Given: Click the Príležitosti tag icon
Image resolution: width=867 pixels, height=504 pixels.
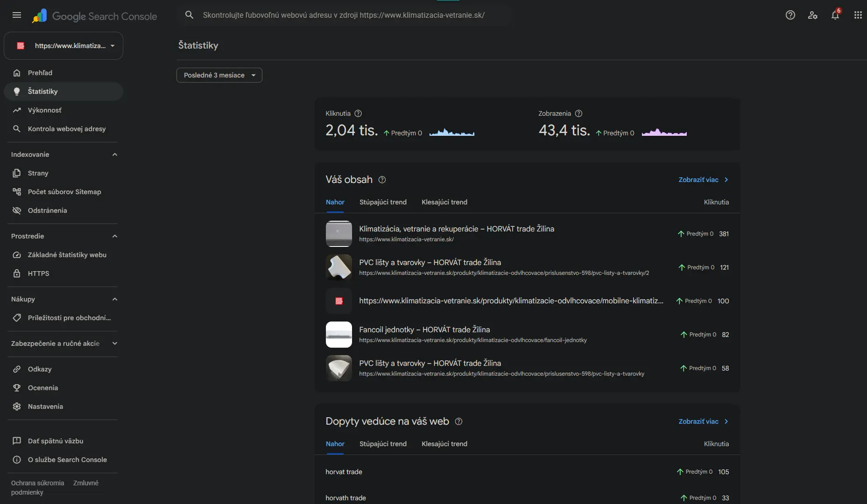Looking at the screenshot, I should tap(17, 318).
